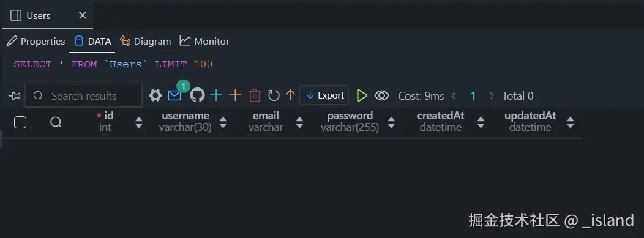
Task: Sort by the createdAt column arrows
Action: [481, 122]
